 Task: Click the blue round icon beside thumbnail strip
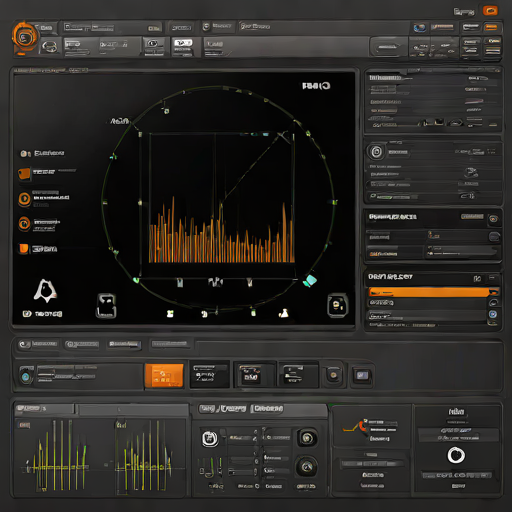[25, 377]
